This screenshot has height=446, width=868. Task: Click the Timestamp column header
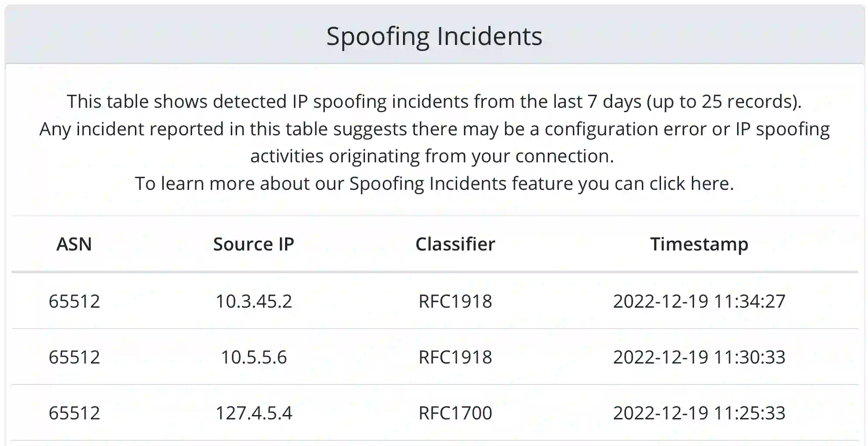click(699, 244)
